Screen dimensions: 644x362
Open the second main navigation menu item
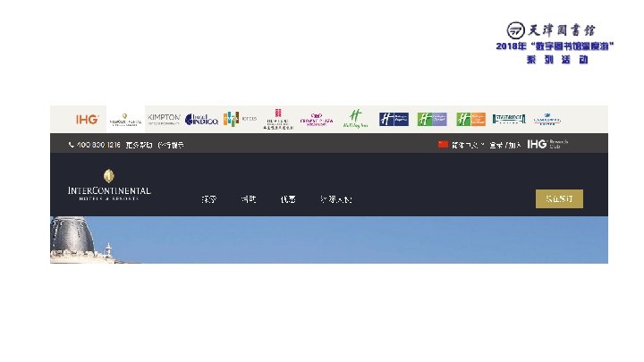(249, 199)
